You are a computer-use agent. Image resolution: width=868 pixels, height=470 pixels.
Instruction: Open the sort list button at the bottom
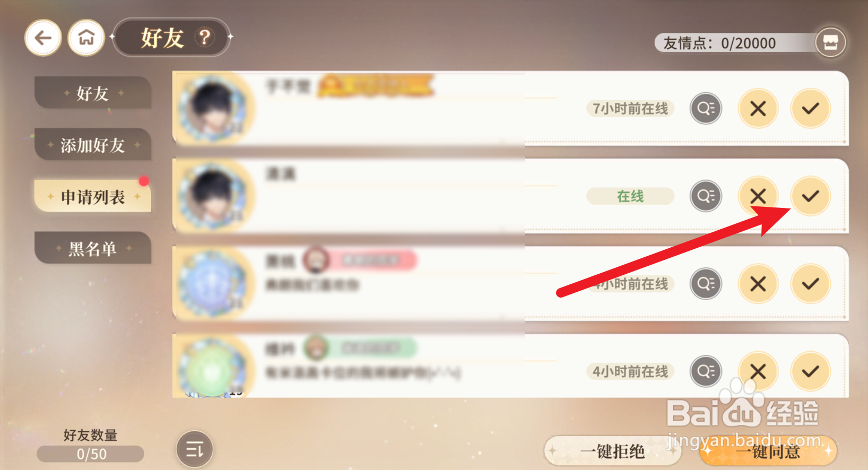click(195, 450)
